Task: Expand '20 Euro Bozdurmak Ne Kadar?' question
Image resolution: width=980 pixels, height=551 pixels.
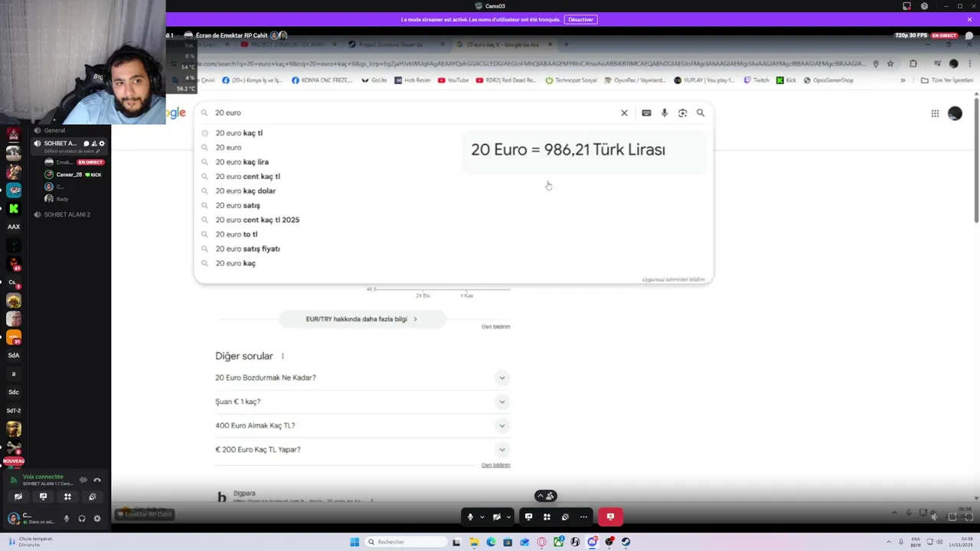Action: (x=362, y=377)
